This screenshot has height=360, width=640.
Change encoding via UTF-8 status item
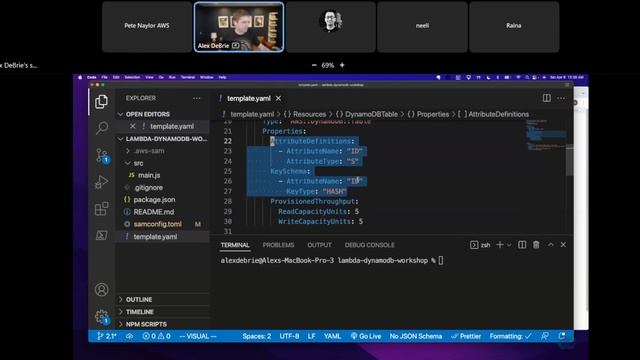click(289, 336)
